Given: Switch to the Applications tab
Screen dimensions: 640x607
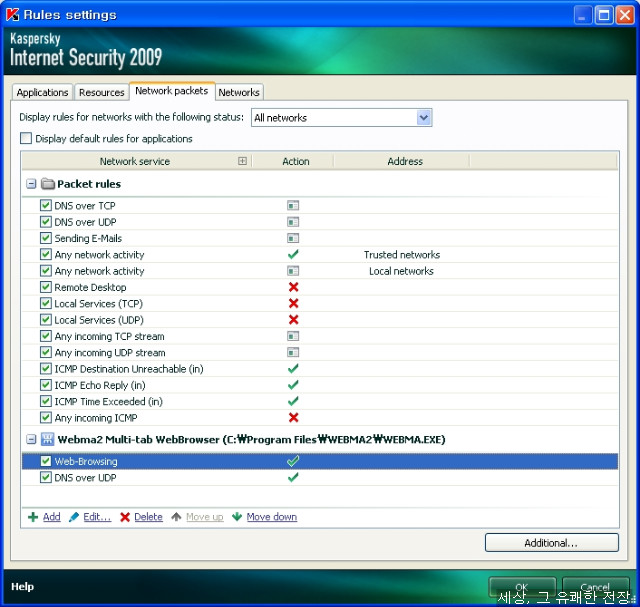Looking at the screenshot, I should pyautogui.click(x=42, y=92).
